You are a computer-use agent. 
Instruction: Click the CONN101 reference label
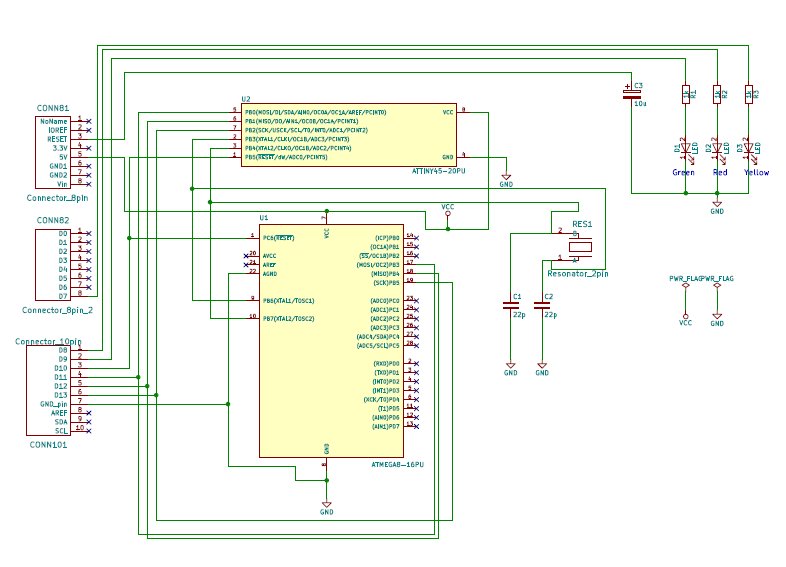[x=48, y=445]
